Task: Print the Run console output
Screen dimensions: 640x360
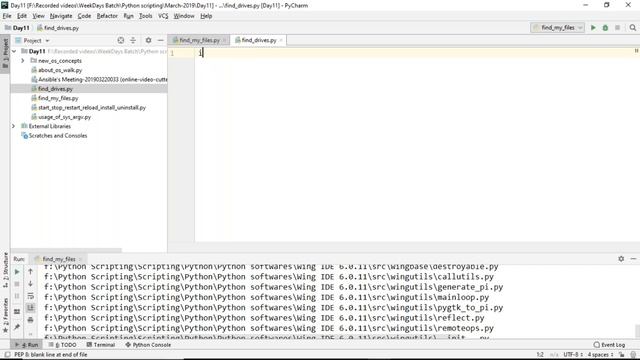Action: [31, 320]
